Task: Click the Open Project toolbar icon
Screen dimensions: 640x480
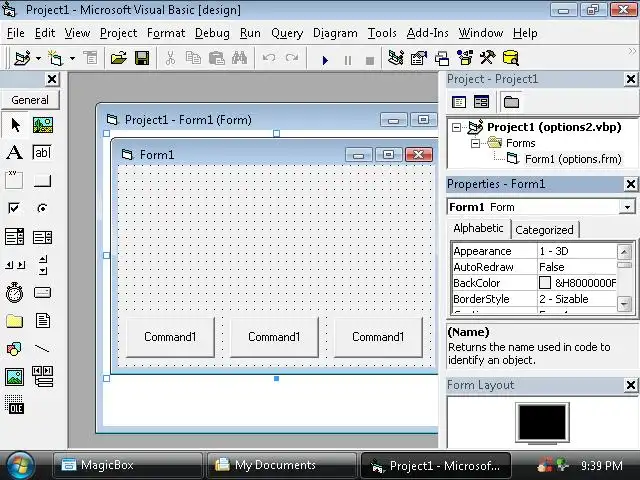Action: coord(118,58)
